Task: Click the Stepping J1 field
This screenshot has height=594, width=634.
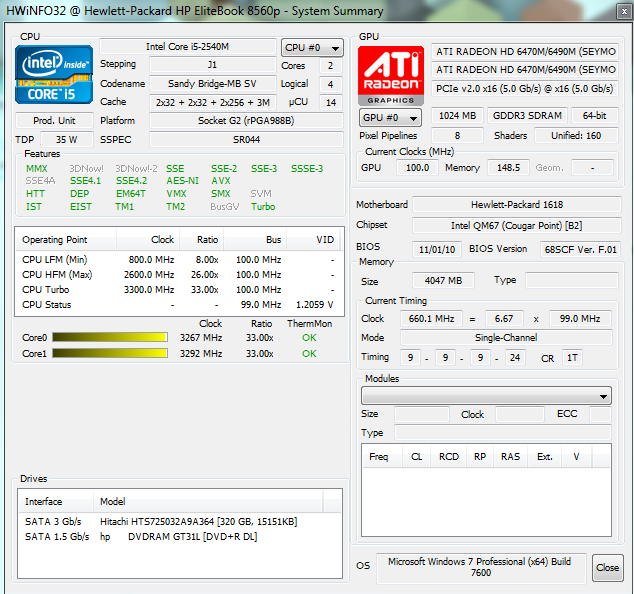Action: (212, 65)
